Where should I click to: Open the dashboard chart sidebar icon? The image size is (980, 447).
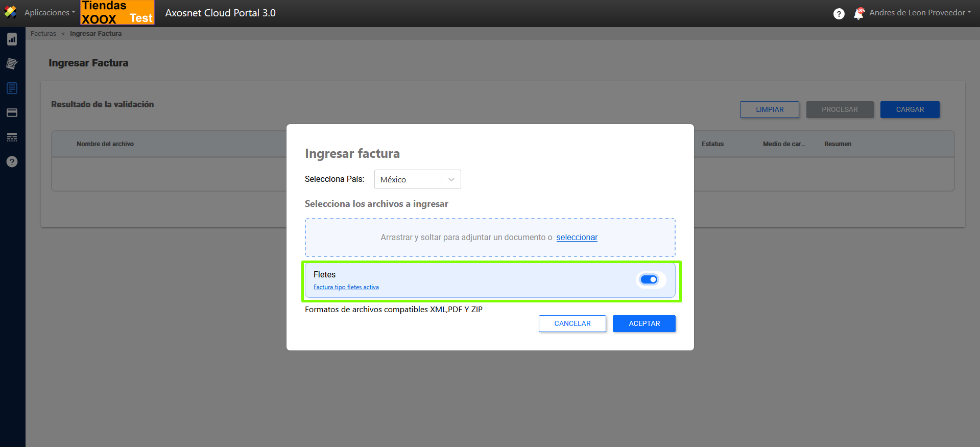[x=12, y=39]
